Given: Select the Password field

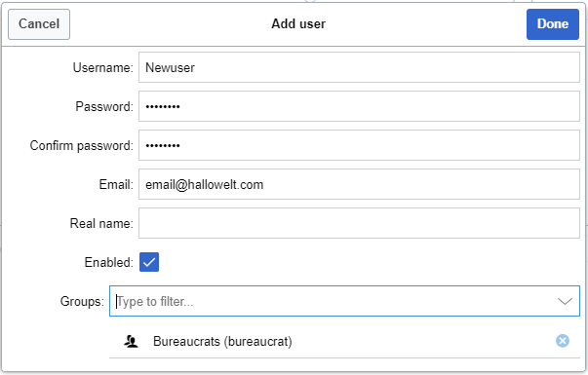Looking at the screenshot, I should pos(359,106).
